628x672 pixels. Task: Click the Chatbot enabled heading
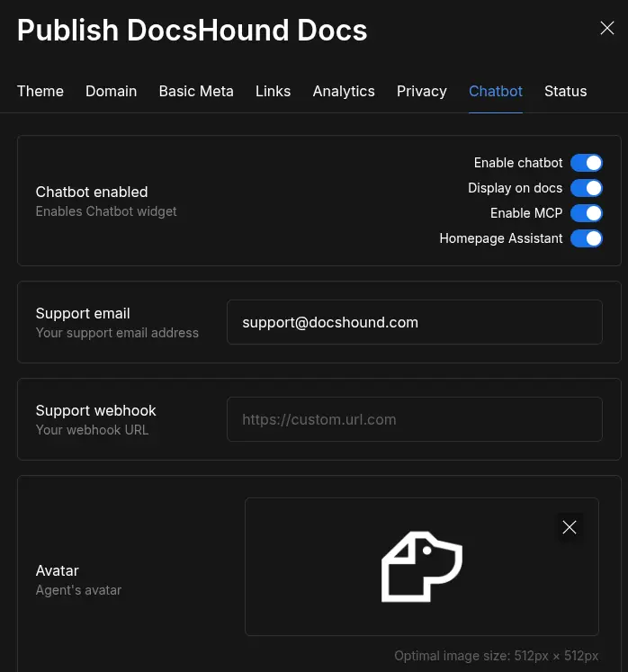(x=92, y=192)
